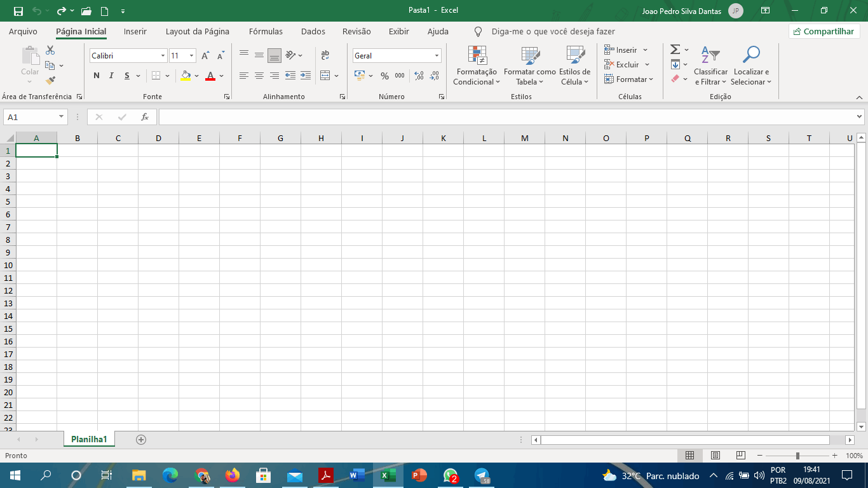This screenshot has height=488, width=868.
Task: Click the Decrease Decimal icon
Action: 434,76
